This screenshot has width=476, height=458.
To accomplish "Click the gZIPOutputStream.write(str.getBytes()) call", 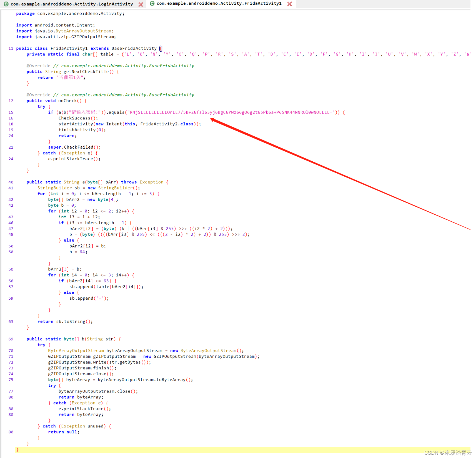I will (x=99, y=362).
